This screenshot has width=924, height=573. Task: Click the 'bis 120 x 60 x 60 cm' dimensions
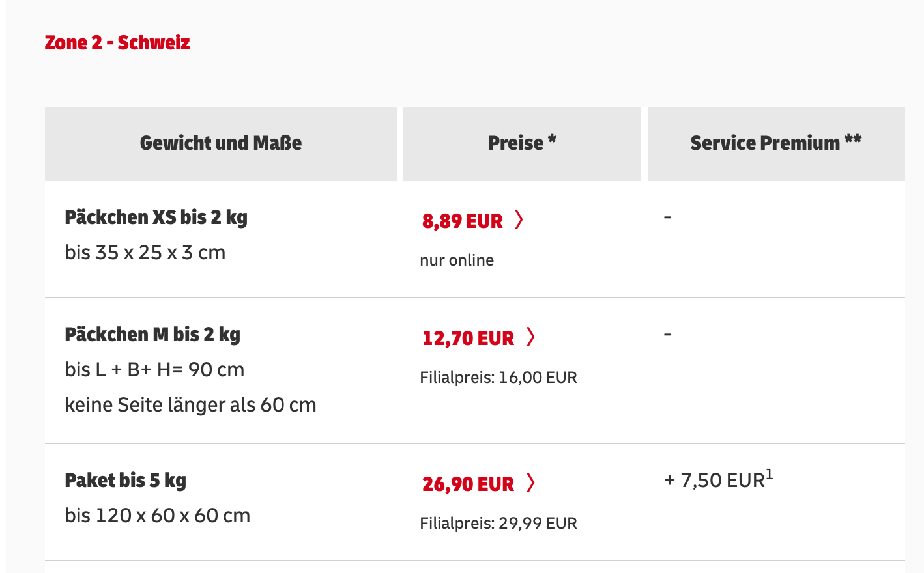(x=157, y=516)
